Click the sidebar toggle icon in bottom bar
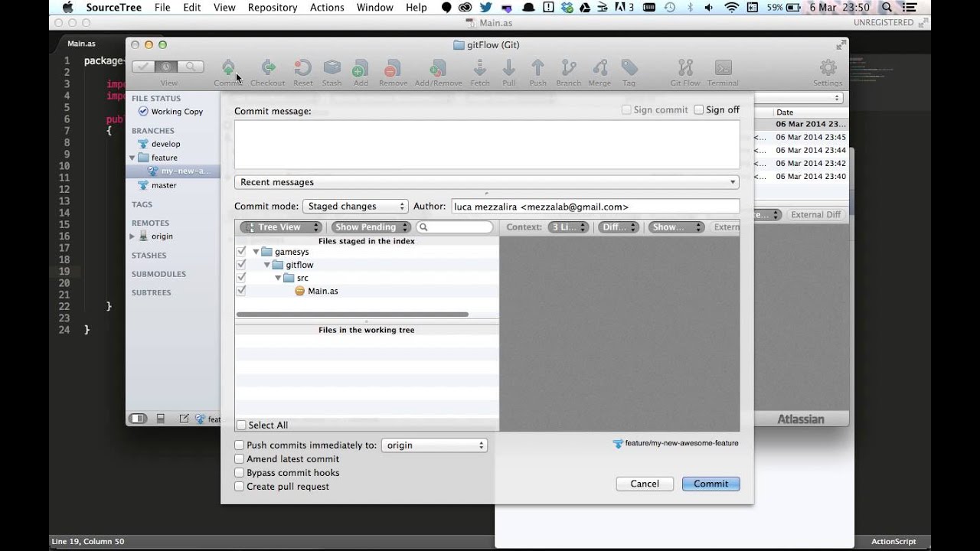The width and height of the screenshot is (980, 551). pos(138,419)
